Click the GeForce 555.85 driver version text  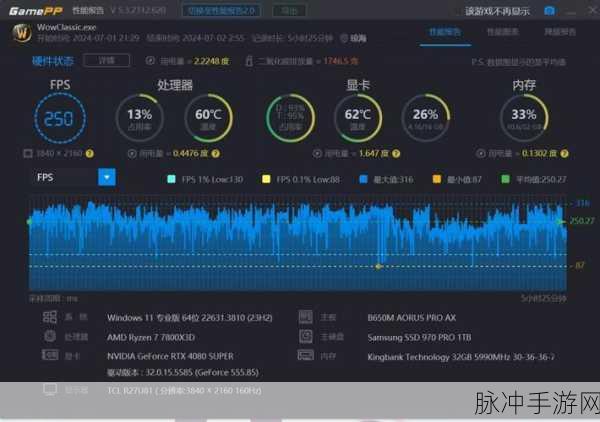click(x=183, y=372)
